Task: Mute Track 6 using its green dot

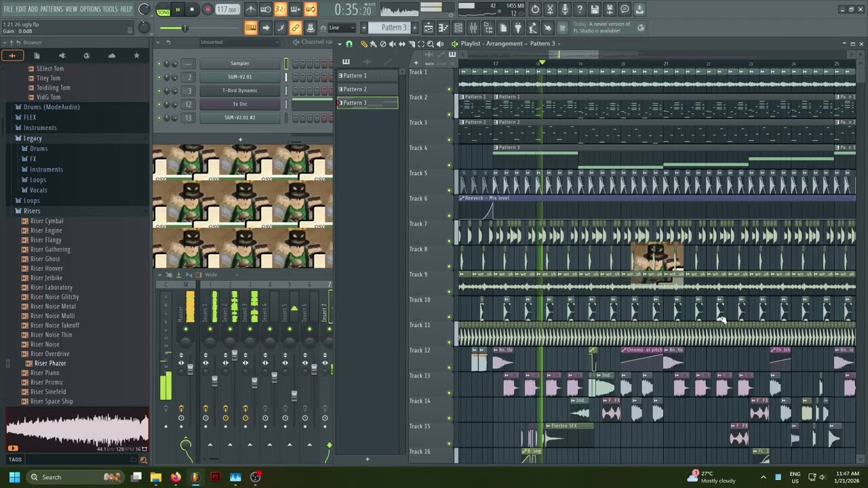Action: tap(449, 216)
